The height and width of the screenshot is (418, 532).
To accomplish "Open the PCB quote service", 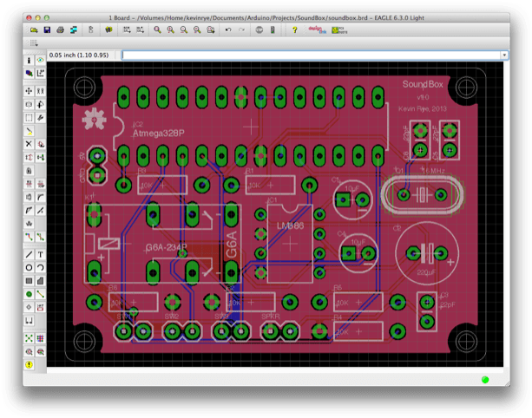I will click(x=339, y=30).
